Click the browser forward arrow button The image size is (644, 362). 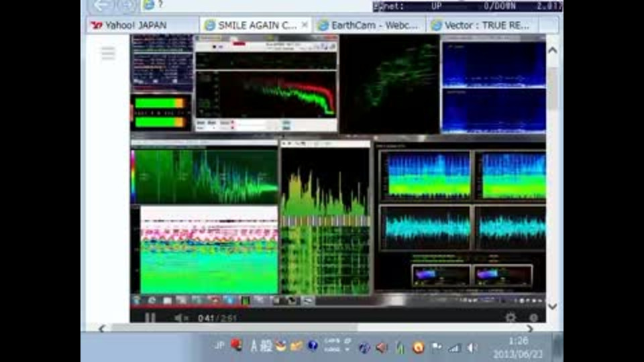[126, 5]
